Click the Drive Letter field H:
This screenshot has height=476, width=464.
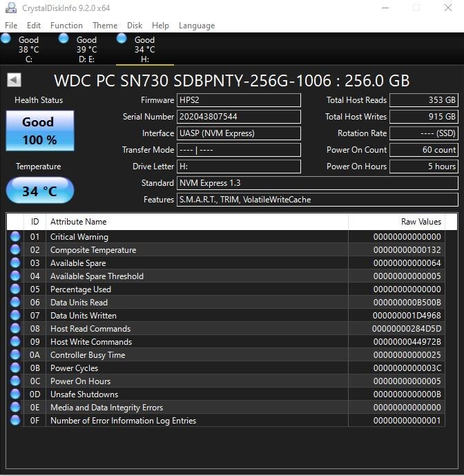pyautogui.click(x=239, y=166)
